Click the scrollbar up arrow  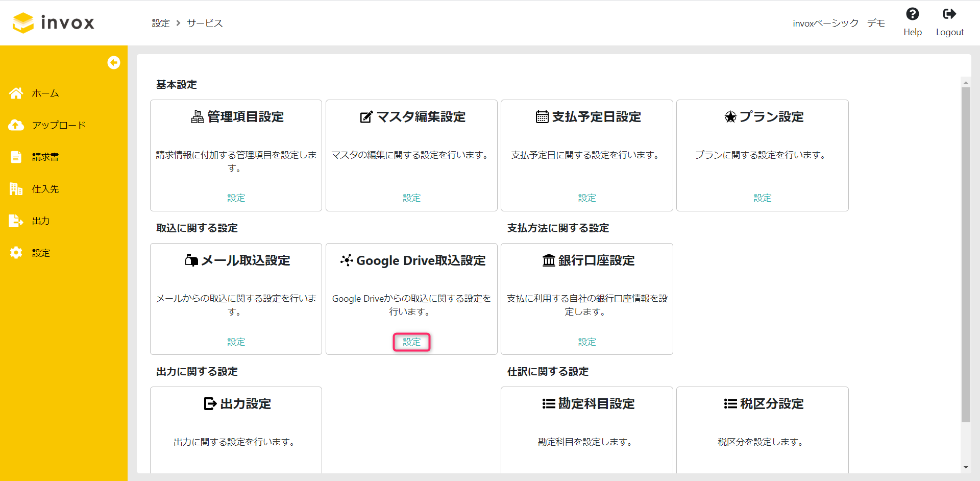pos(966,82)
